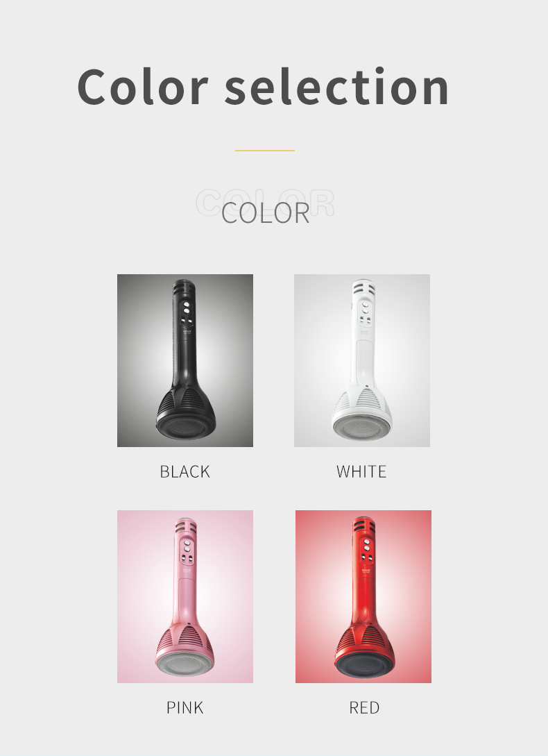Click the pink microphone's speaker base
The image size is (548, 756).
tap(186, 664)
